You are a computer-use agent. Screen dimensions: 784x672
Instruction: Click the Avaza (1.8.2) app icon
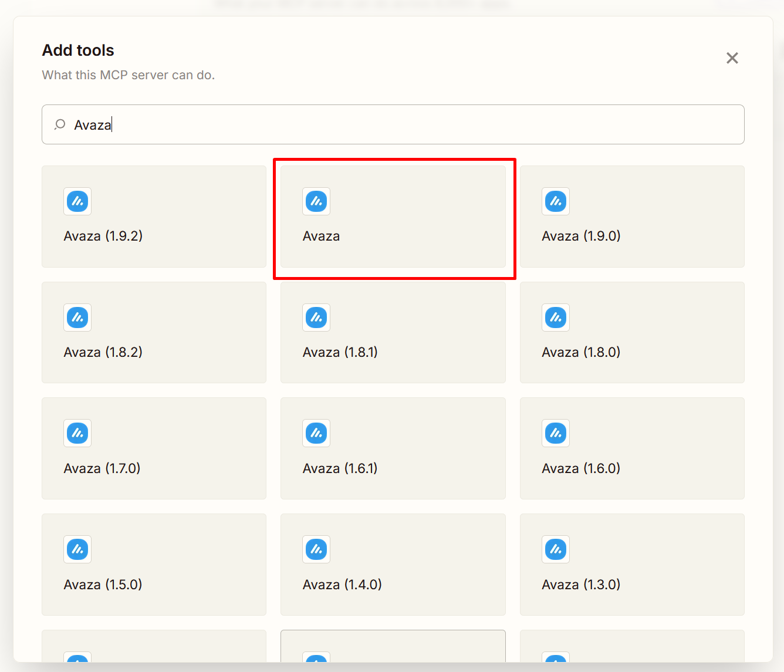coord(77,318)
